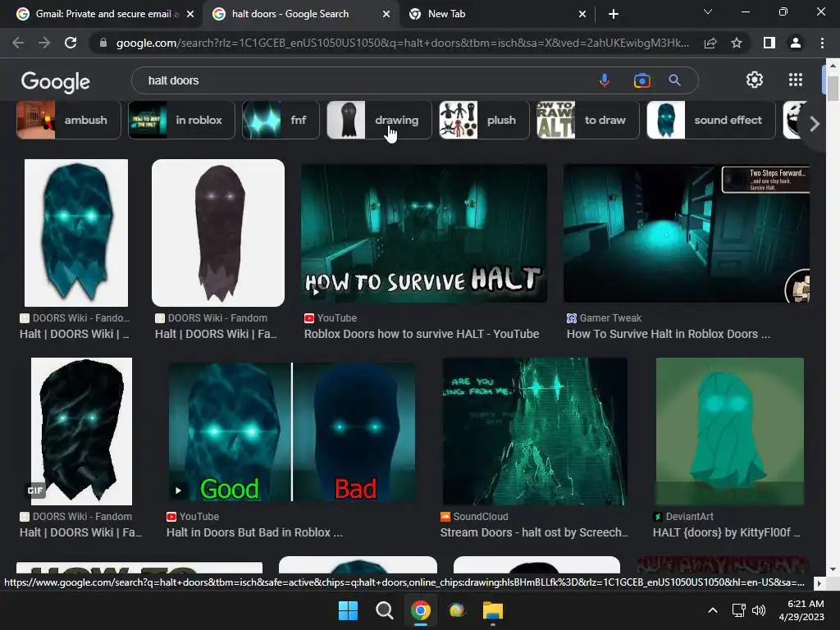Viewport: 840px width, 630px height.
Task: Reload the current page
Action: pyautogui.click(x=71, y=43)
